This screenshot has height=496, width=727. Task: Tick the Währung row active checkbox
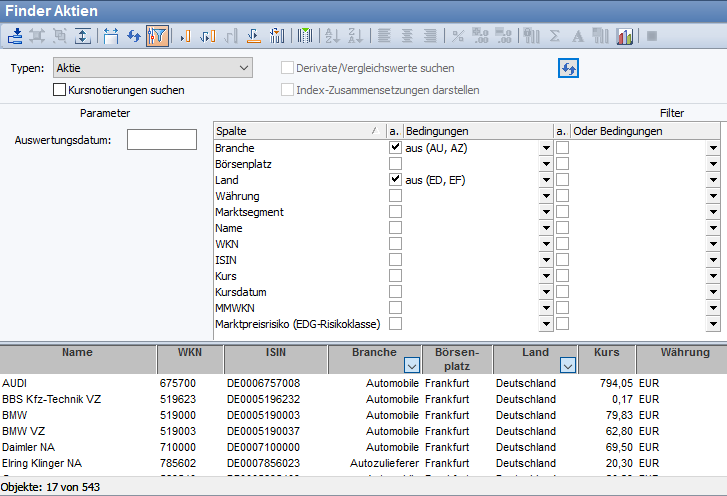point(395,196)
